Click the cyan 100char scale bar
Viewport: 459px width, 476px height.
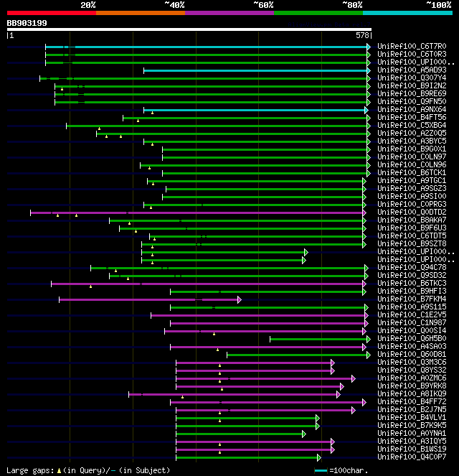(x=321, y=471)
